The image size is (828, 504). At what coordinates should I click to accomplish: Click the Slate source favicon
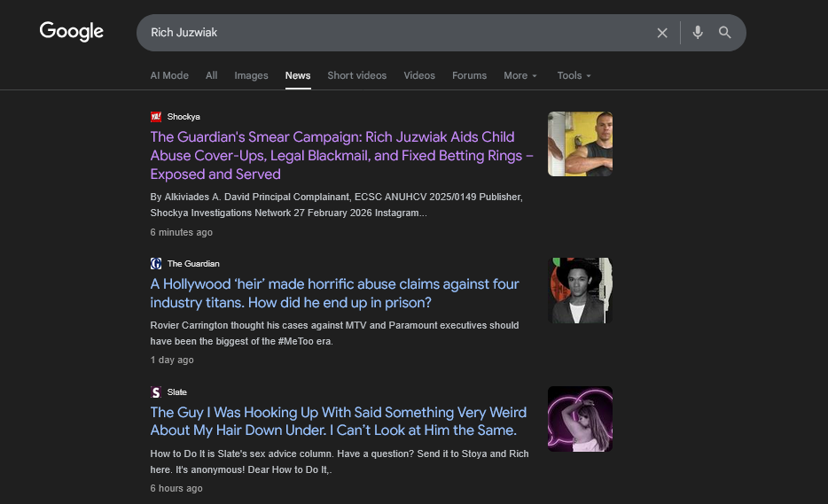156,392
